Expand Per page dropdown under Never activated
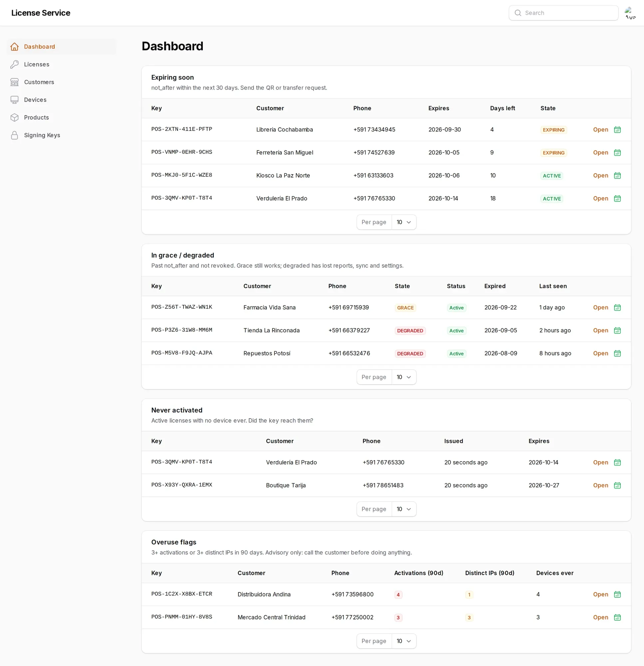Viewport: 644px width, 666px height. tap(404, 509)
